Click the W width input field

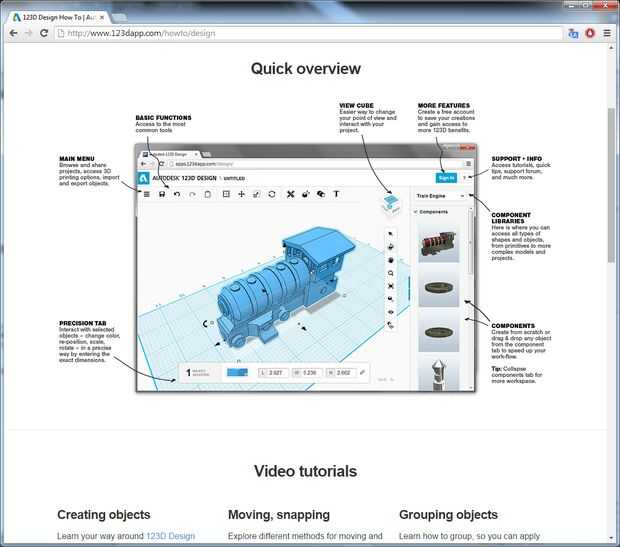307,373
